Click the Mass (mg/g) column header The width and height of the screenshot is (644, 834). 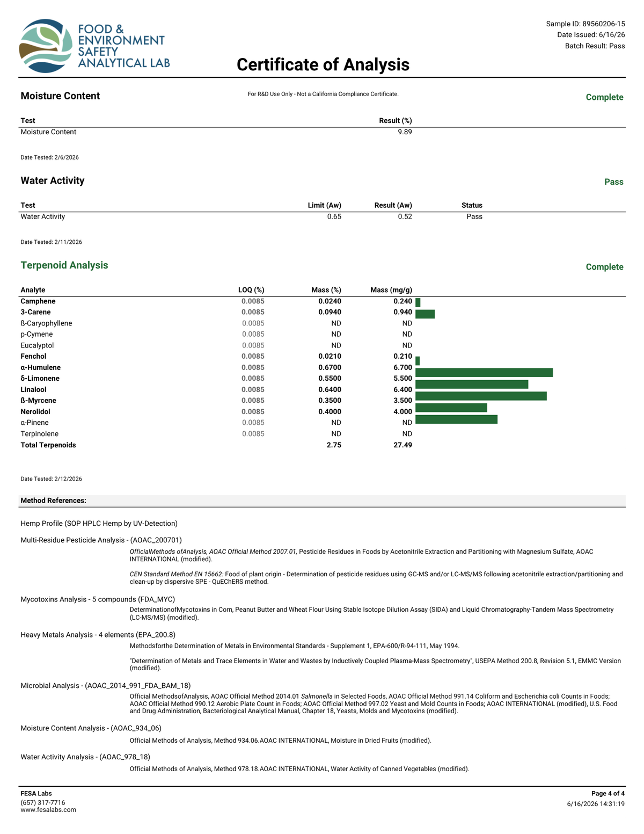point(391,290)
